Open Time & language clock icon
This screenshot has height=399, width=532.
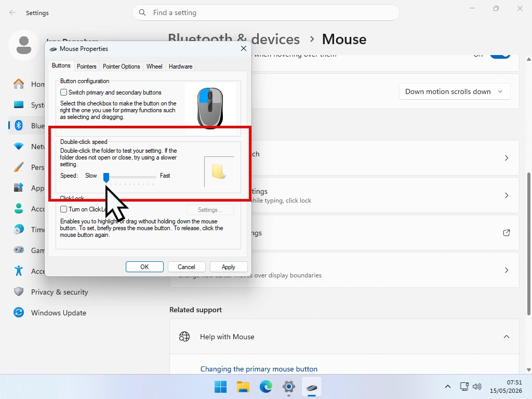point(19,229)
